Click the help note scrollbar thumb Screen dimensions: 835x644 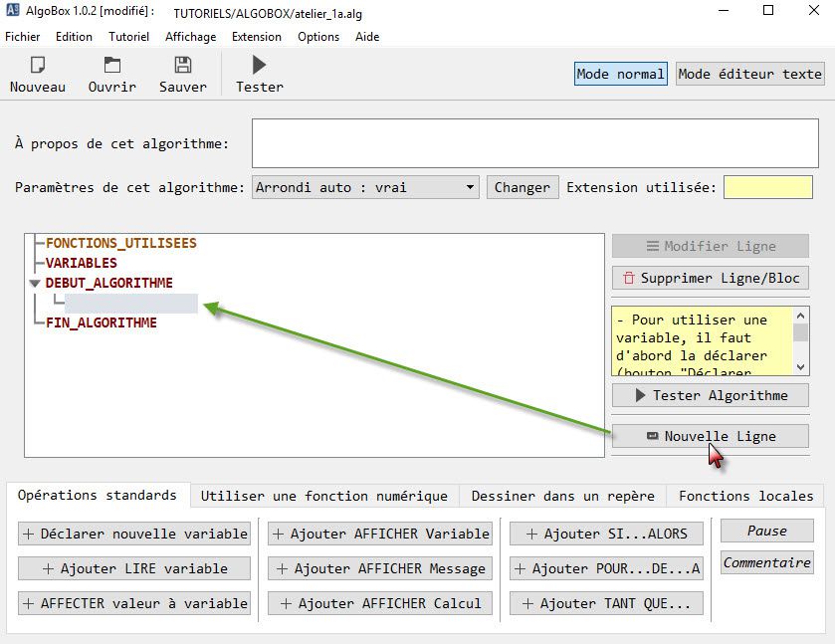[x=801, y=331]
